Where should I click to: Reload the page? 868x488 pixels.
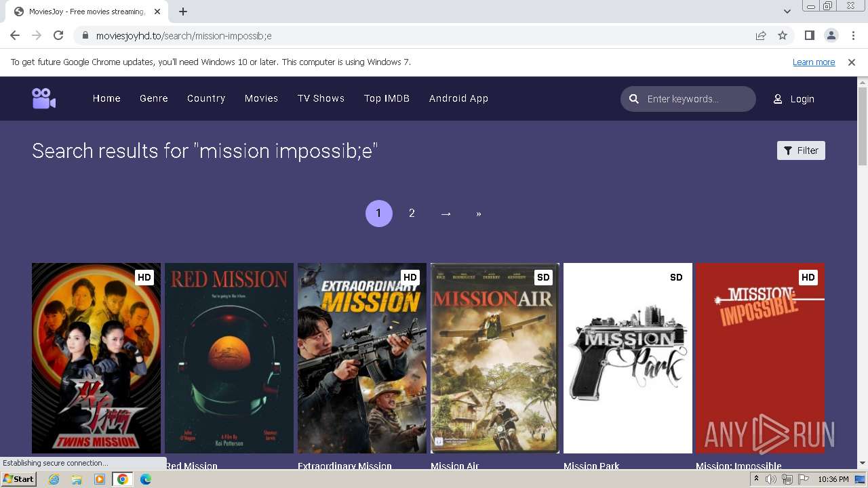[58, 35]
